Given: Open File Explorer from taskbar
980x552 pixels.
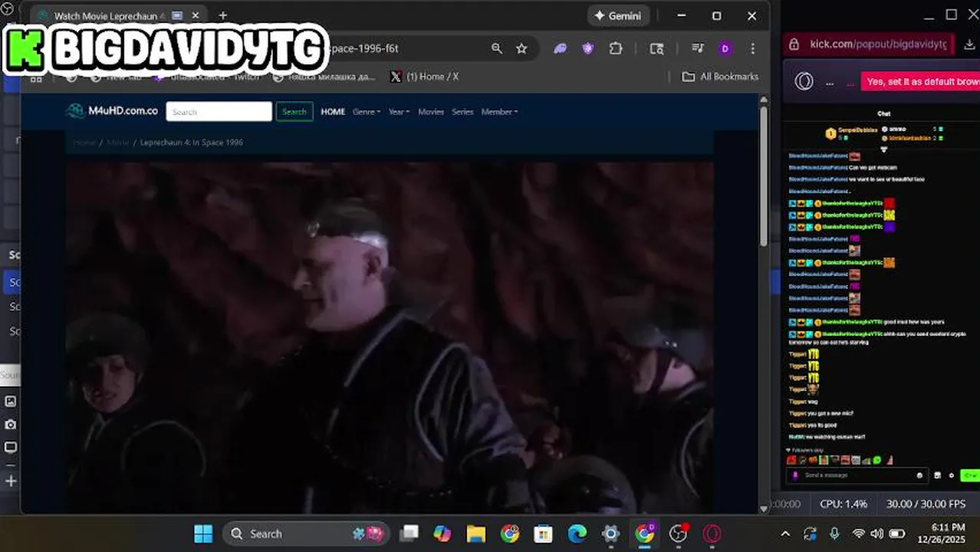Looking at the screenshot, I should 476,534.
